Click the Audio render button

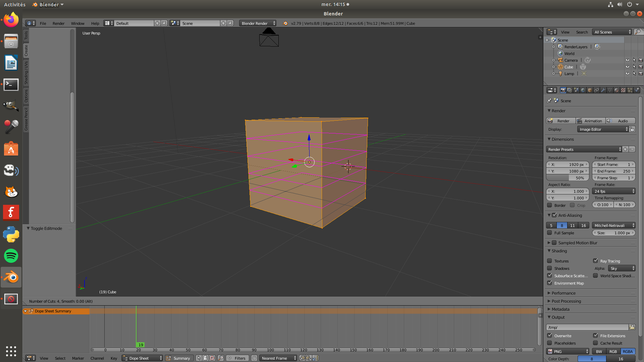coord(621,121)
